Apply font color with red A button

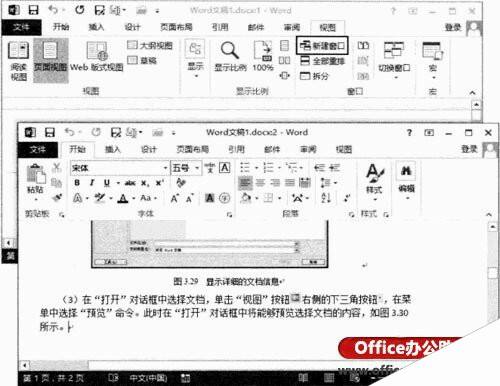coord(123,198)
